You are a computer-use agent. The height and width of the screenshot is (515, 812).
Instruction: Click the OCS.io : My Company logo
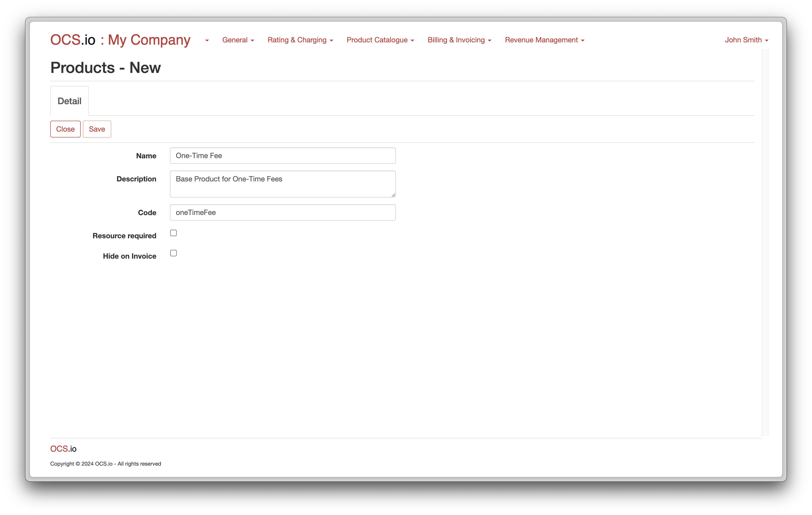pos(120,40)
